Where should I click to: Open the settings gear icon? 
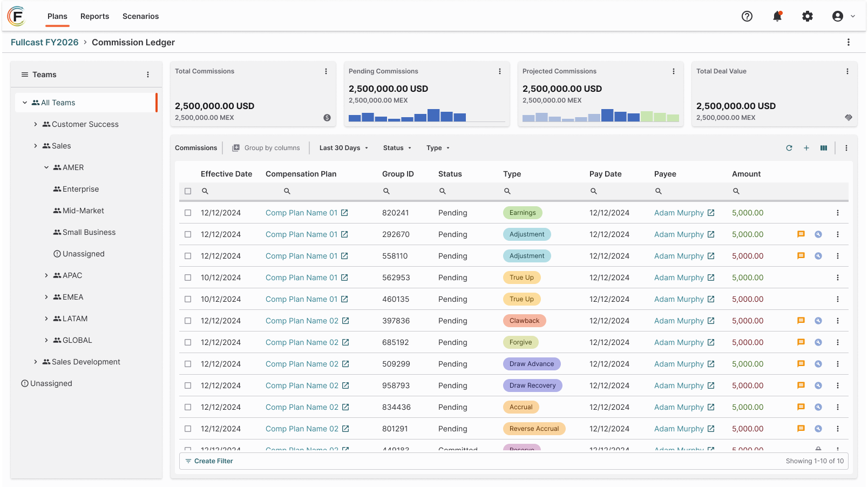pos(808,16)
